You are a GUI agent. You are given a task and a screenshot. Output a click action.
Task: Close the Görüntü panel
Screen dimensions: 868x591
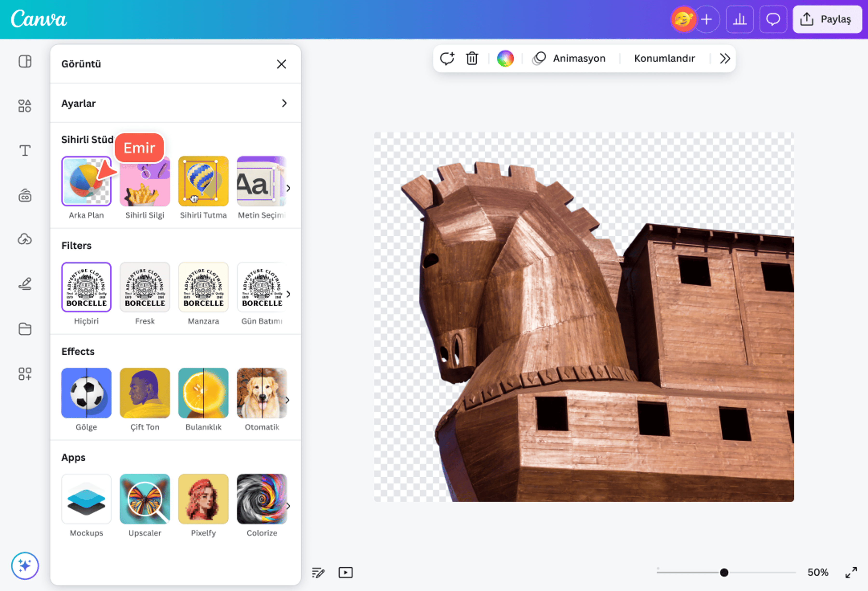click(x=282, y=64)
